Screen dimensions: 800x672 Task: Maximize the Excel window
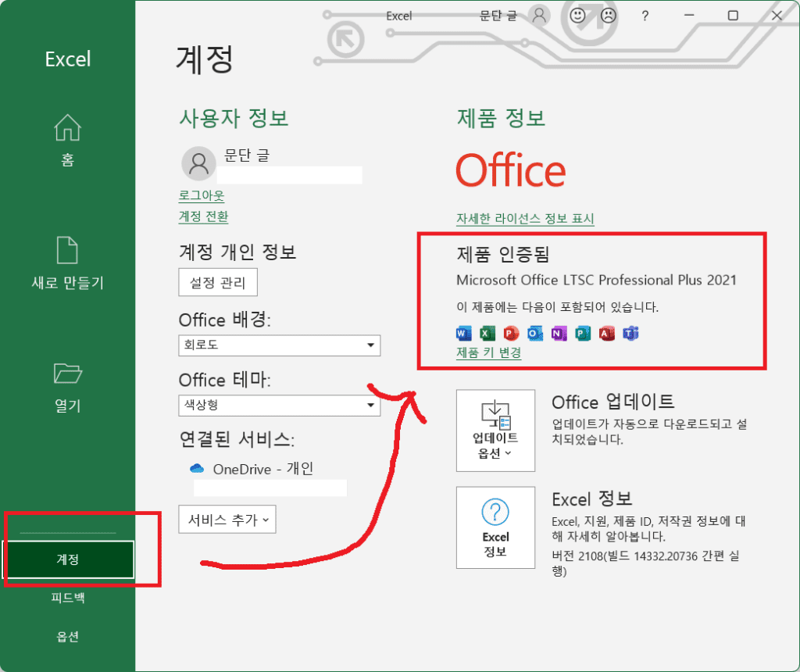[733, 16]
